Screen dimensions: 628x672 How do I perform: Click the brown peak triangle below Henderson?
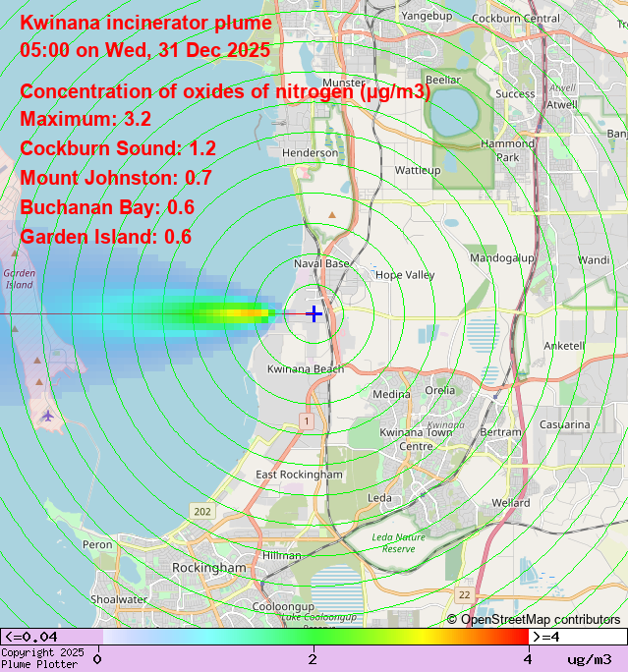click(x=332, y=213)
